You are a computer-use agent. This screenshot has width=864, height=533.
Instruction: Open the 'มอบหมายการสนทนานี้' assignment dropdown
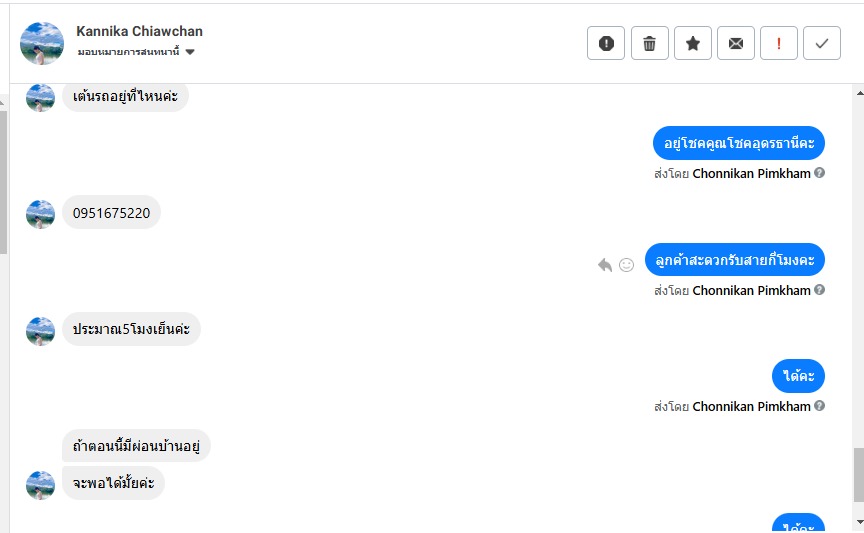point(136,51)
